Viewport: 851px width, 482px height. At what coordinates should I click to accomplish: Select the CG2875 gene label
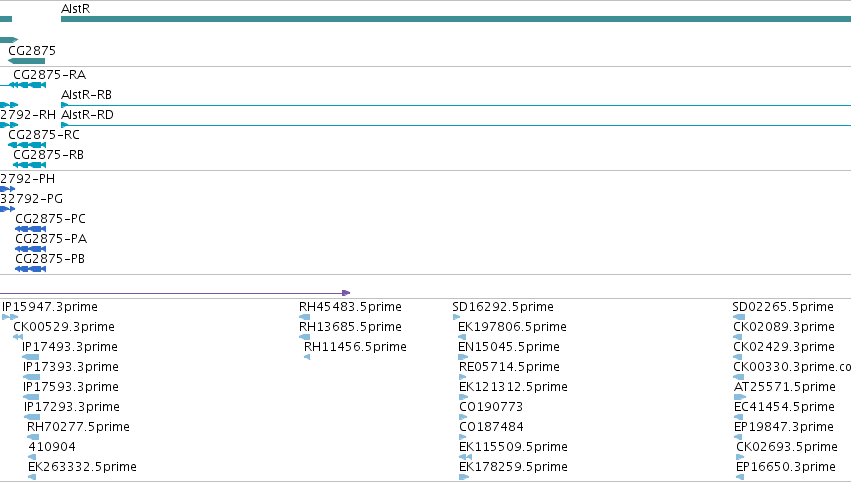[x=32, y=50]
